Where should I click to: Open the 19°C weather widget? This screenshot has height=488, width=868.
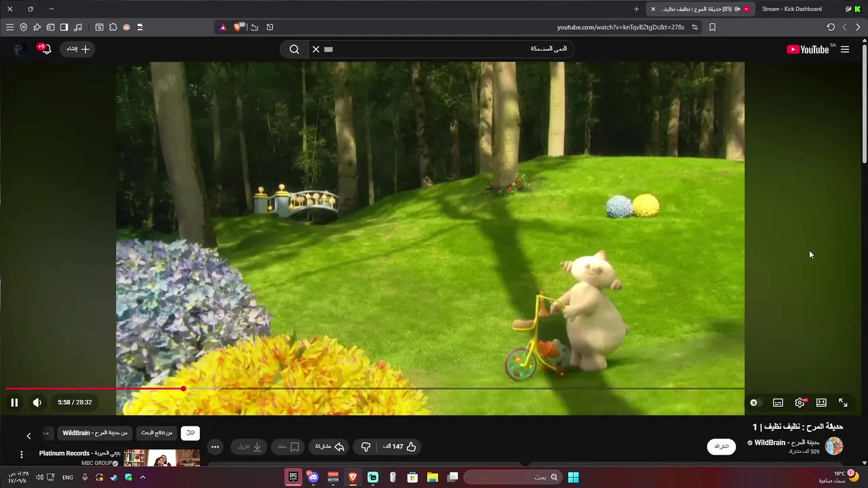pos(840,477)
